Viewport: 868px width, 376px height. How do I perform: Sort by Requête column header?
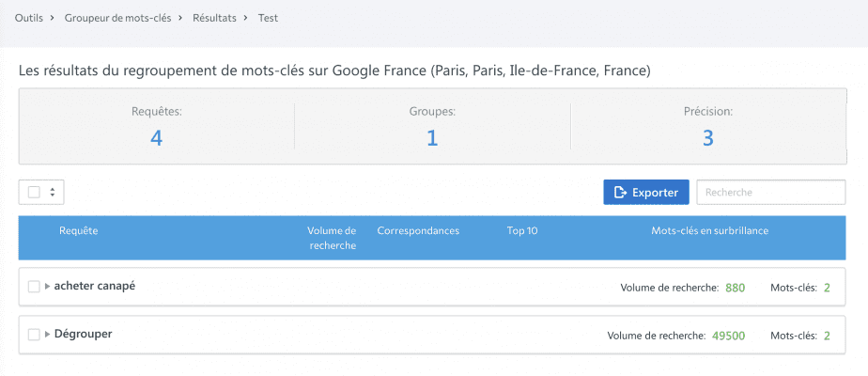point(79,231)
